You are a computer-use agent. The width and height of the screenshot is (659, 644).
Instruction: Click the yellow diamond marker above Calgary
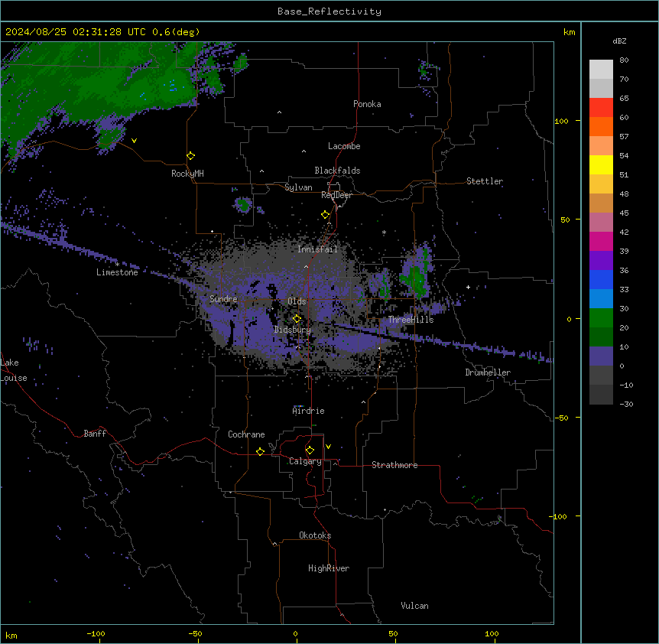point(310,450)
